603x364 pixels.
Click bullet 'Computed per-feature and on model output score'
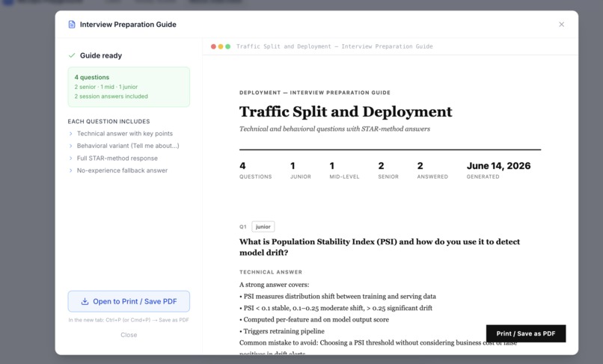coord(314,319)
